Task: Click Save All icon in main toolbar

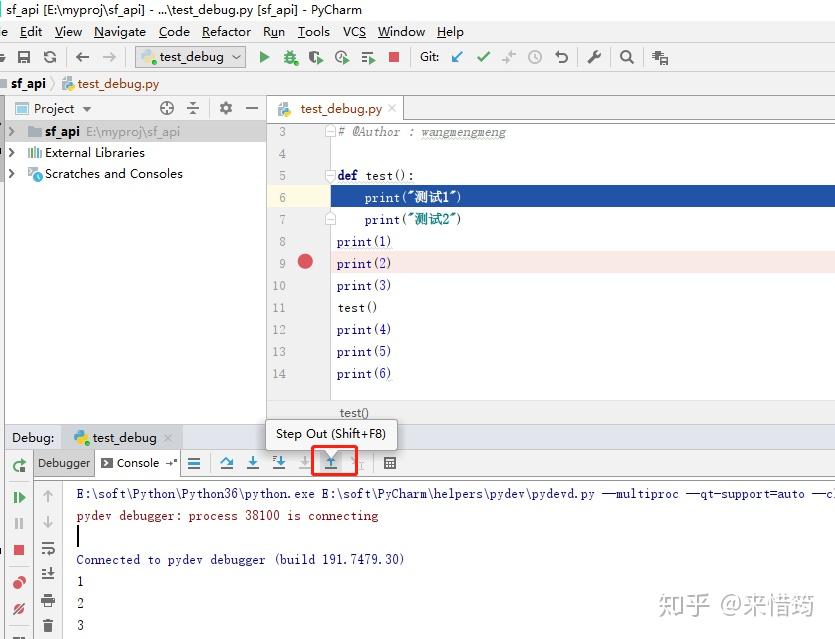Action: click(24, 57)
